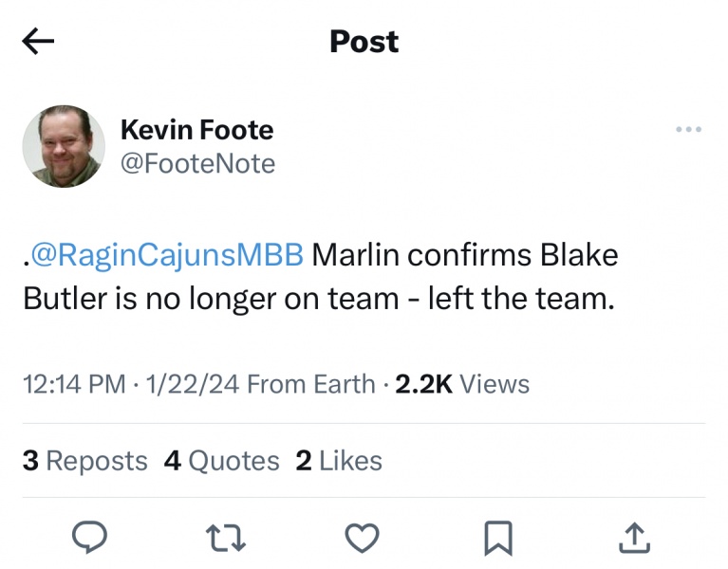Click the Post header title
Viewport: 728px width, 569px height.
click(364, 42)
